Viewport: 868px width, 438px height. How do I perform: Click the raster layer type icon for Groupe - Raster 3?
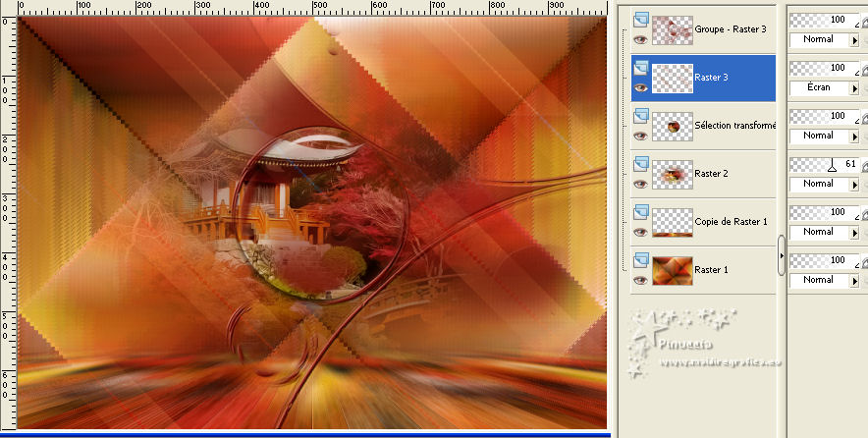point(641,20)
